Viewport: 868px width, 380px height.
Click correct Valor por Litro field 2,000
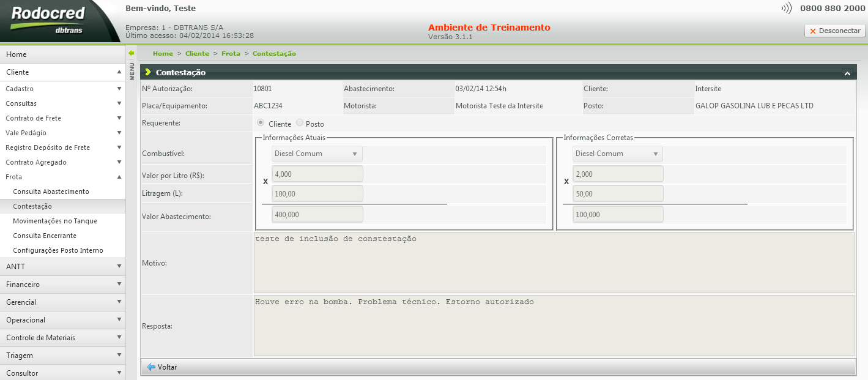coord(618,174)
